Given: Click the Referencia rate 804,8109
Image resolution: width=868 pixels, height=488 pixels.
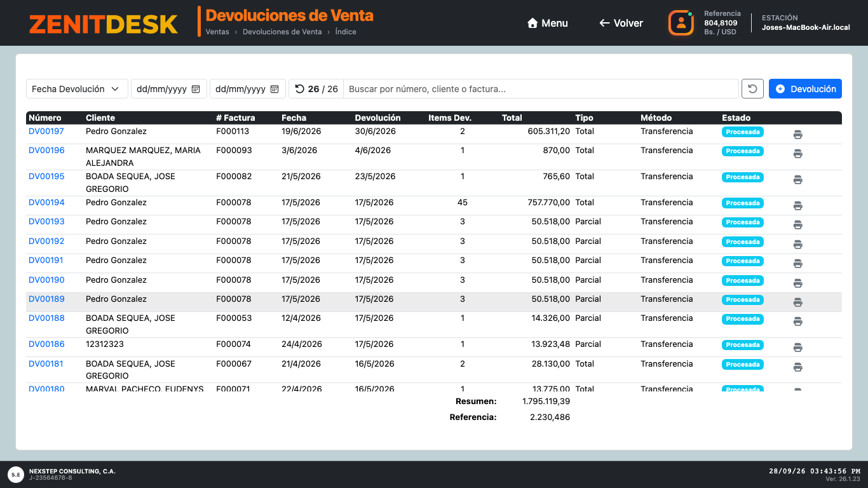Looking at the screenshot, I should pos(721,23).
